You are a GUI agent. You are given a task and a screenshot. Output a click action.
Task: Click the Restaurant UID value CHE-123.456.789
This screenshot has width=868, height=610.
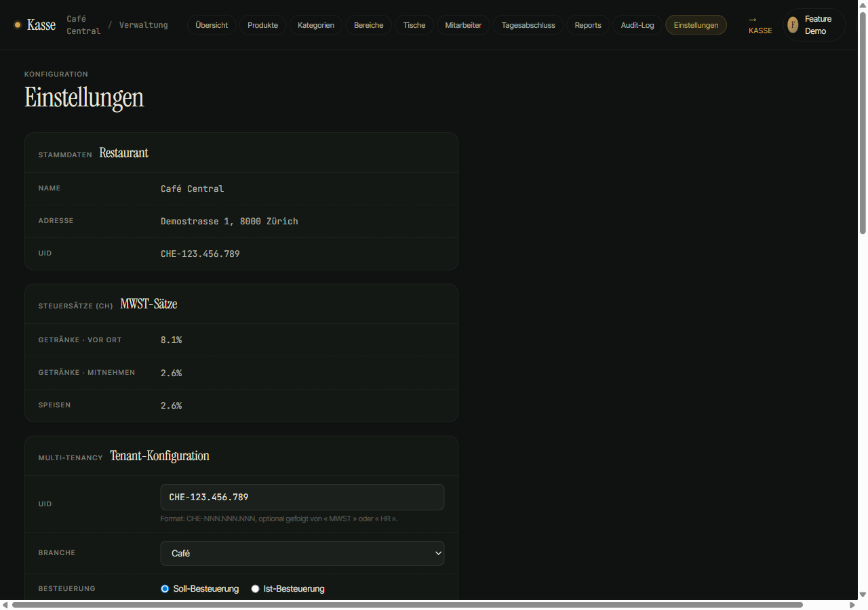coord(200,253)
